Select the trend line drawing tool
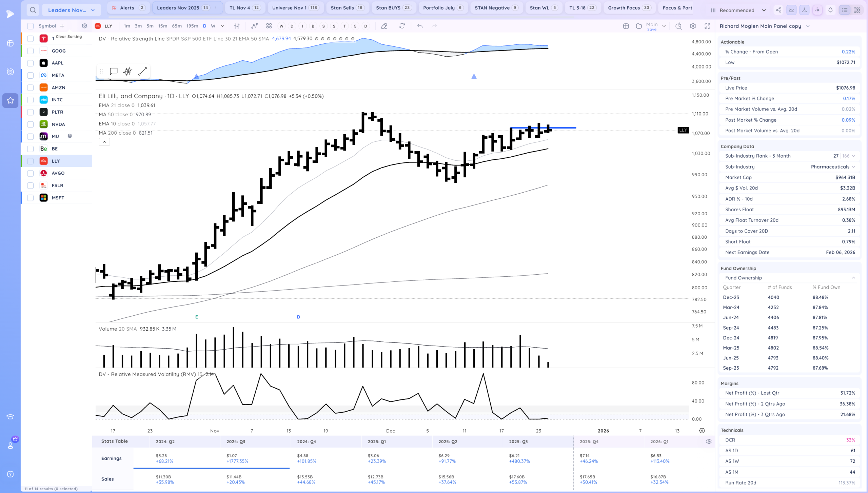Screen dimensions: 868x493 [142, 71]
